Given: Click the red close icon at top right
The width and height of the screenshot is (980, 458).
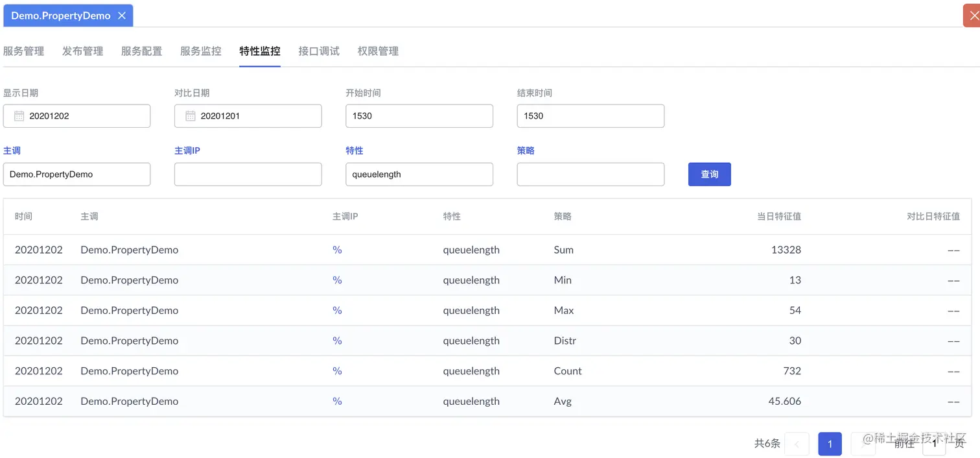Looking at the screenshot, I should tap(973, 16).
